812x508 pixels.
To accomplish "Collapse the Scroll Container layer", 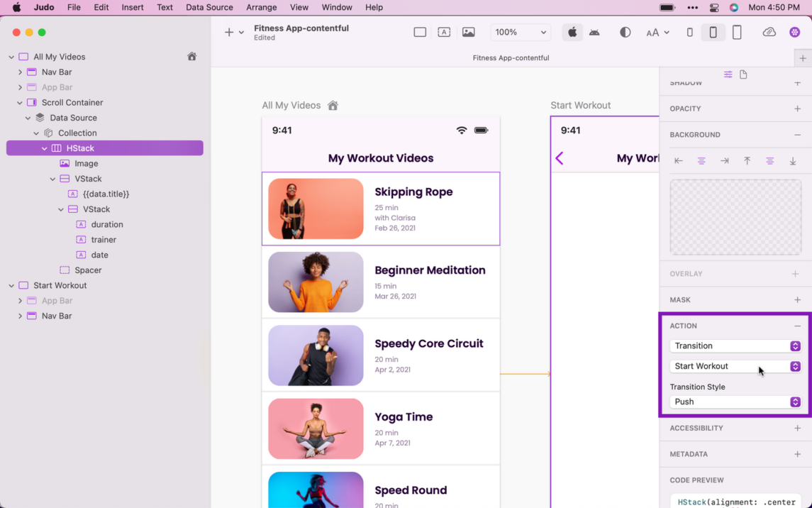I will [x=20, y=103].
